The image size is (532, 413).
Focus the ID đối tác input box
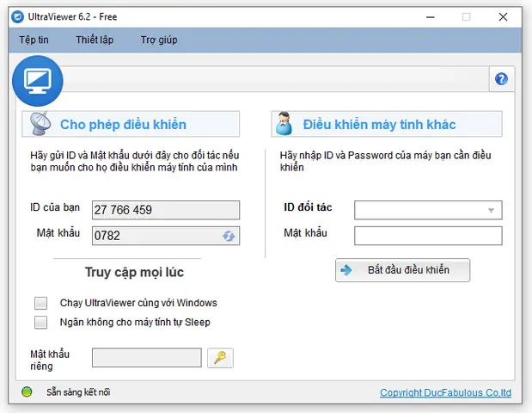pos(428,210)
